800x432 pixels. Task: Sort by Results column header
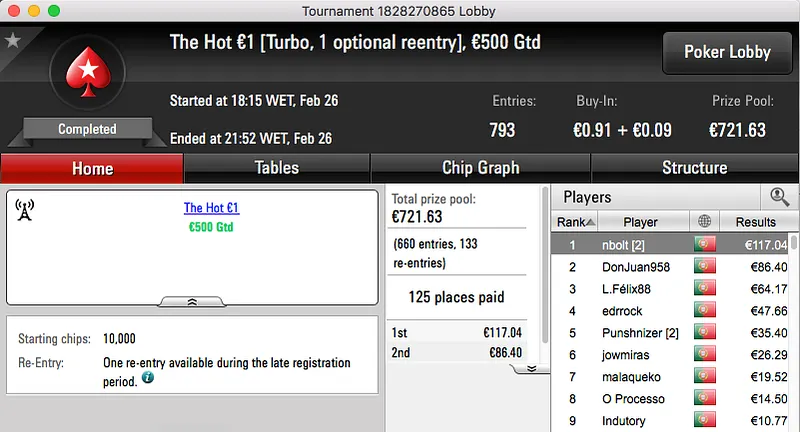pyautogui.click(x=755, y=222)
